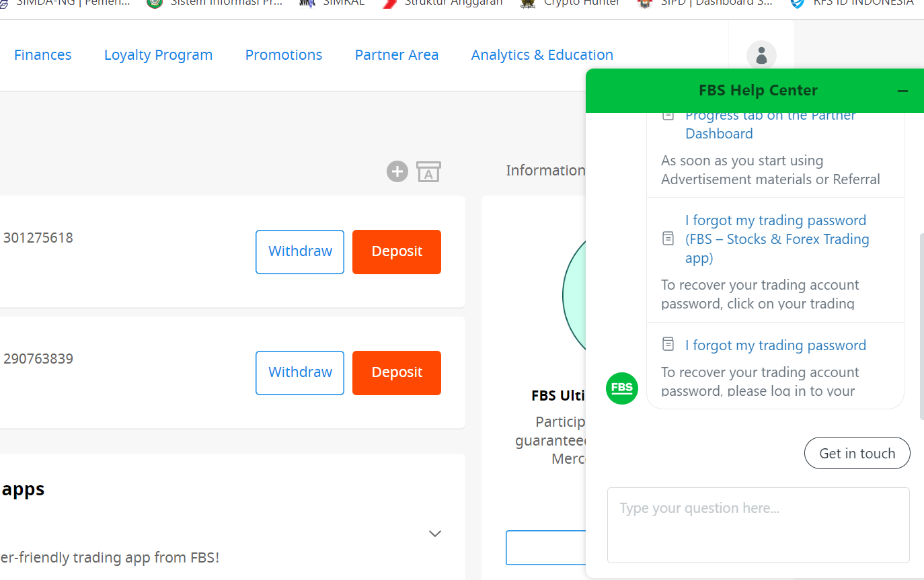Open 'Progress tab on the Partner Dashboard' article
Image resolution: width=924 pixels, height=580 pixels.
(770, 124)
